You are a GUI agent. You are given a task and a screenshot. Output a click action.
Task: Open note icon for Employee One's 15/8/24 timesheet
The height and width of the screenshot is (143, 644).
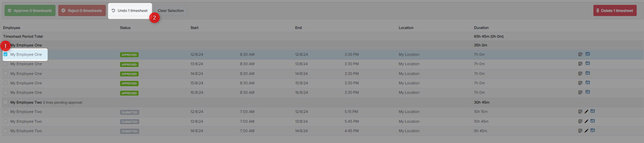tap(580, 83)
